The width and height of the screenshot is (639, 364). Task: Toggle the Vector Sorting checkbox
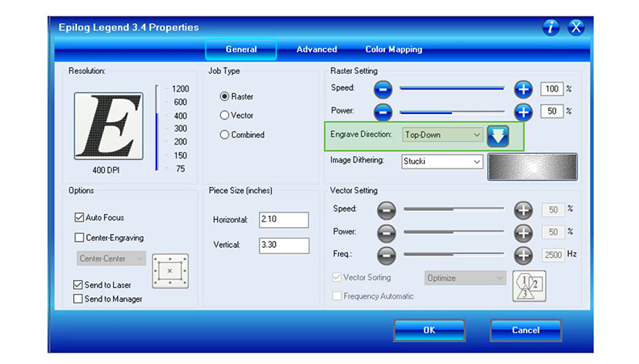pos(336,277)
